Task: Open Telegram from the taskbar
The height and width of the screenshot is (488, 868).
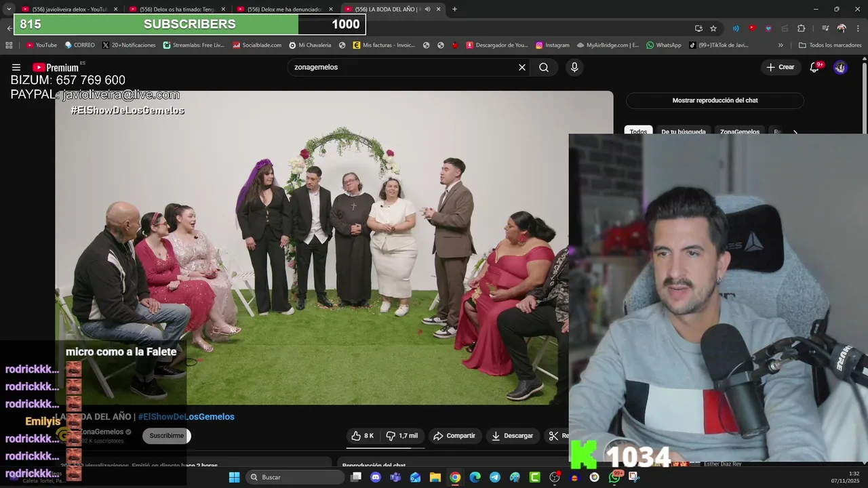Action: pos(495,477)
